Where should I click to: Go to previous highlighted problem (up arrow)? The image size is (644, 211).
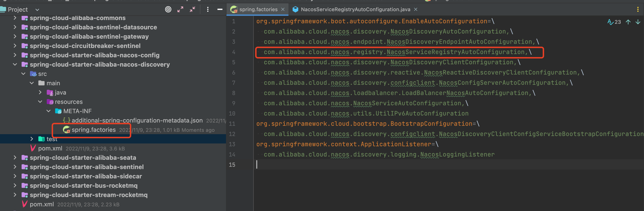[x=628, y=22]
